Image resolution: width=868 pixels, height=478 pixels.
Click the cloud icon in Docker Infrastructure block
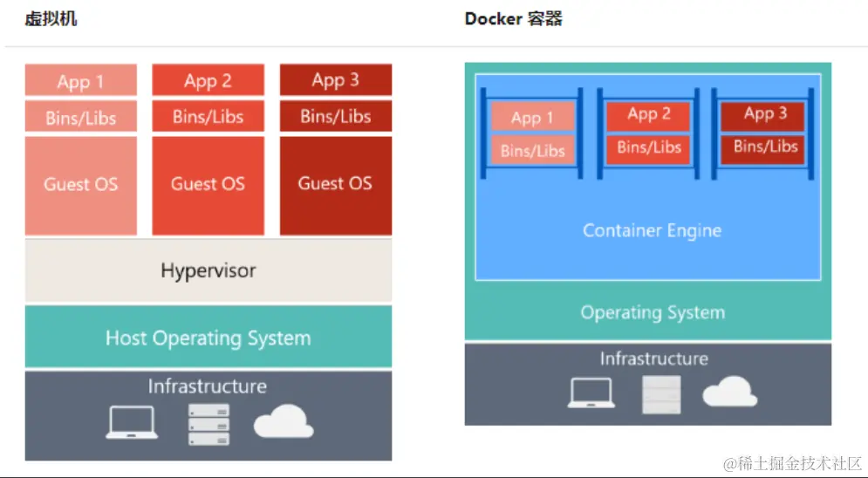(730, 391)
